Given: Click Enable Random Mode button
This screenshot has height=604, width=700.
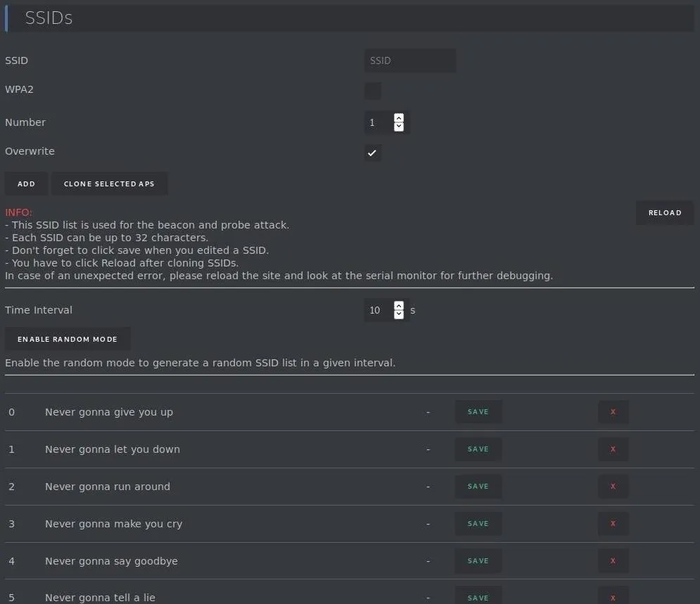Looking at the screenshot, I should (68, 339).
